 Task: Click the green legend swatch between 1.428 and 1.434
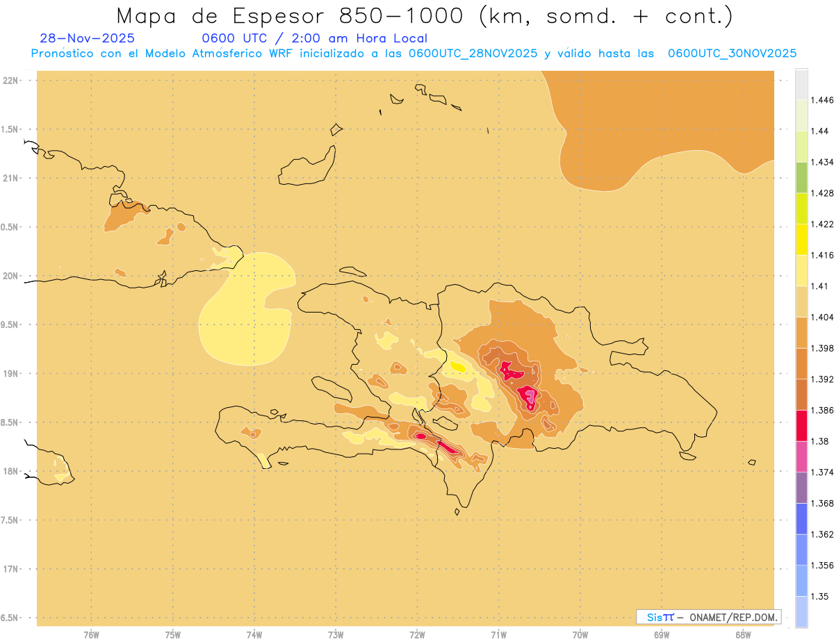coord(801,177)
